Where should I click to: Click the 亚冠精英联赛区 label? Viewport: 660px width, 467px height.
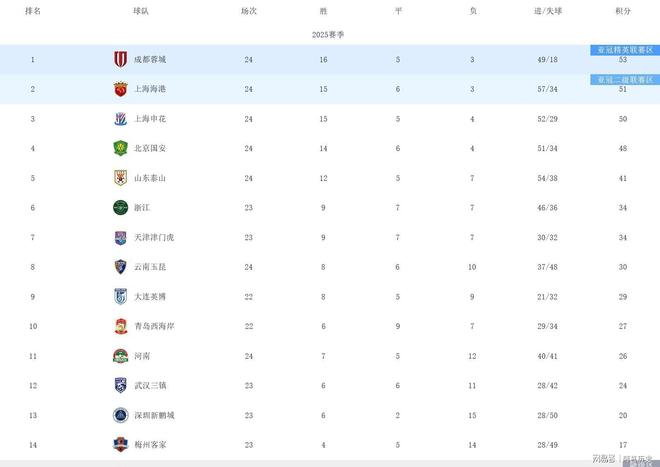coord(623,49)
